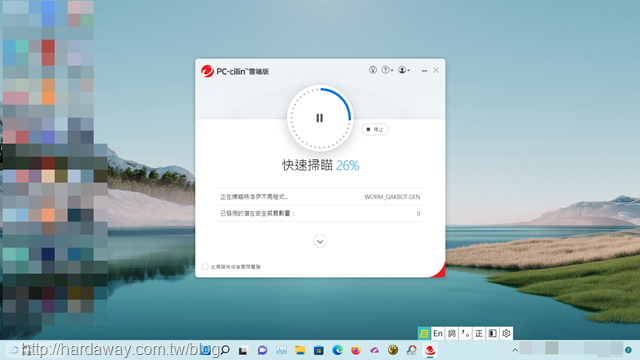Click the taskbar Search magnifier icon
This screenshot has height=360, width=640.
[x=225, y=350]
